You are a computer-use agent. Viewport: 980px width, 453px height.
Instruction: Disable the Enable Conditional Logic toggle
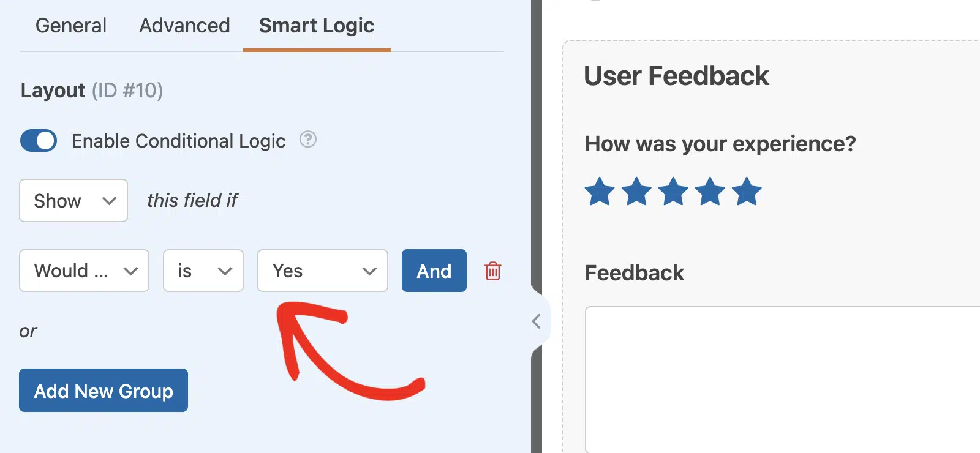click(39, 141)
